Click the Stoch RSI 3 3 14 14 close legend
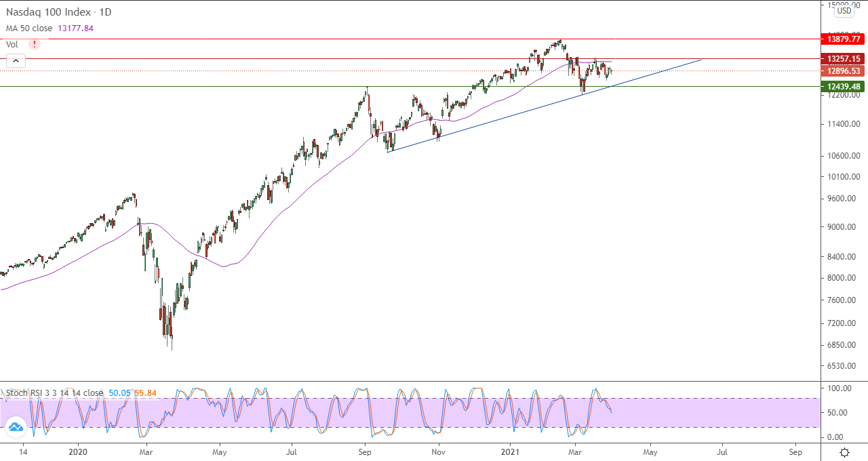The height and width of the screenshot is (461, 868). point(54,393)
